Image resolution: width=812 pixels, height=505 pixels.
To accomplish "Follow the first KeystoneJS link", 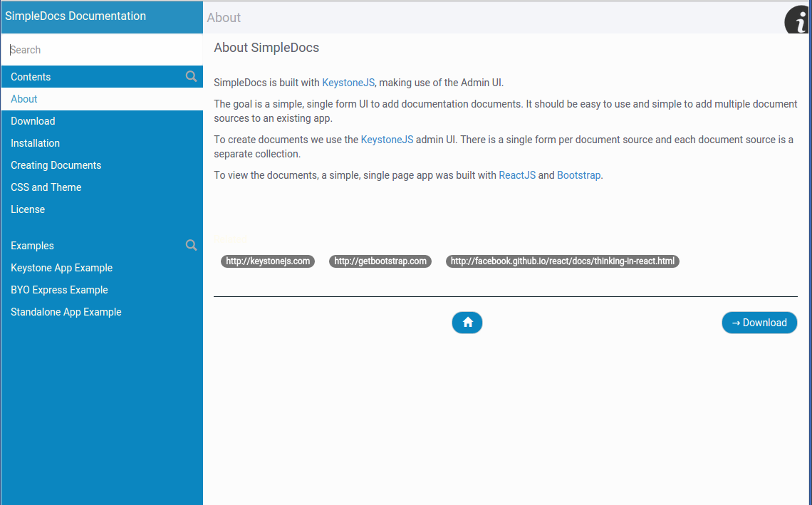I will click(x=348, y=83).
